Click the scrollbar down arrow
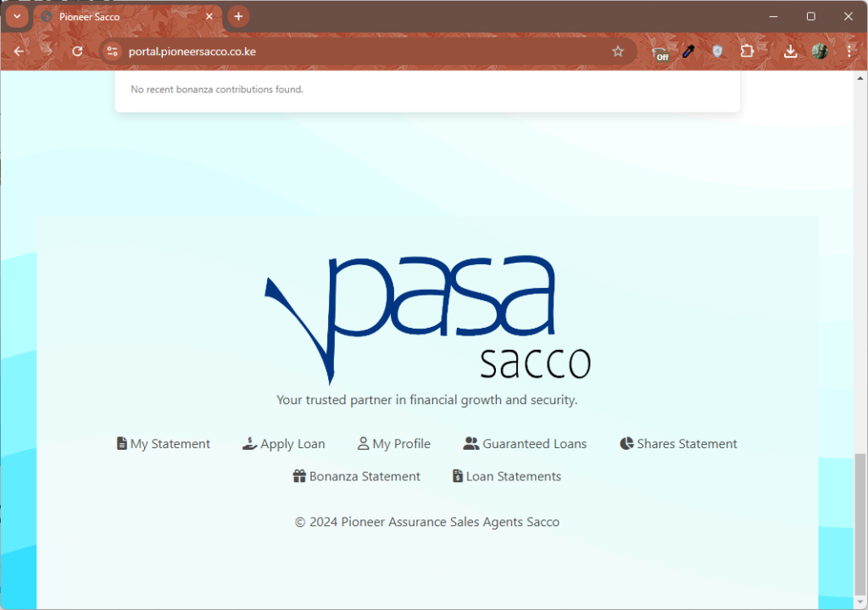 pos(860,602)
